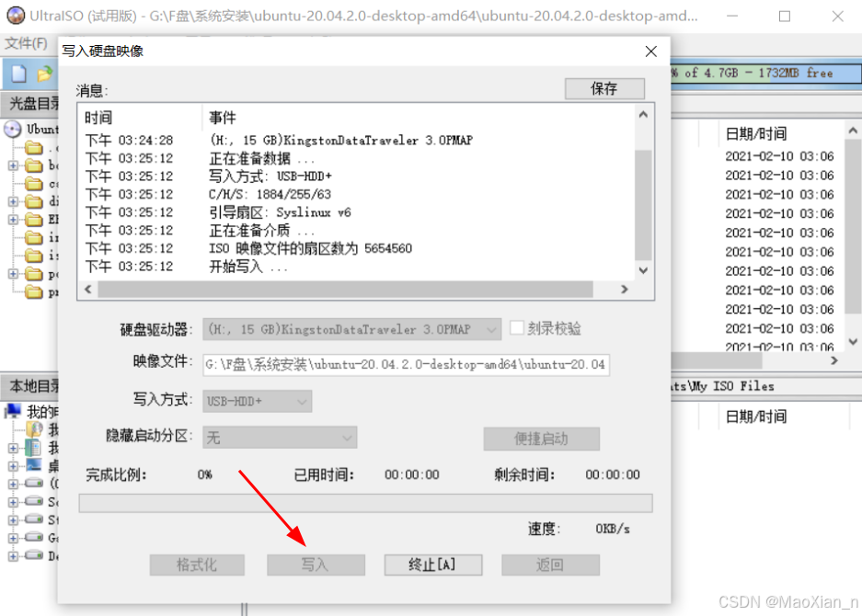Click the UltraISO app icon in title bar
The width and height of the screenshot is (862, 616).
[16, 16]
